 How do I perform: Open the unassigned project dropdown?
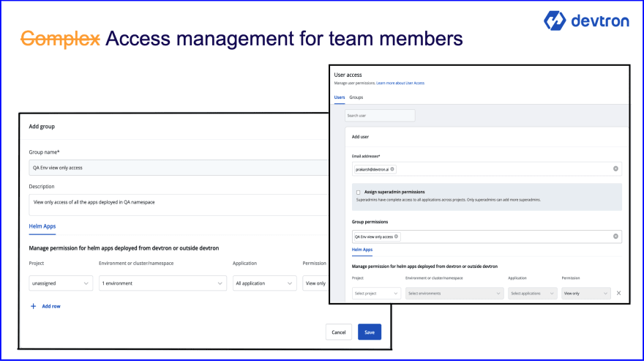(61, 283)
